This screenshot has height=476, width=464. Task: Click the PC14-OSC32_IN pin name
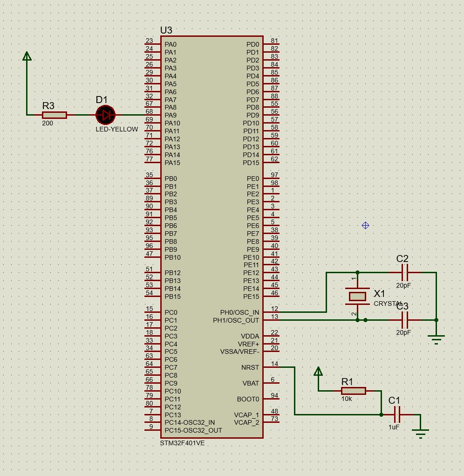[190, 422]
